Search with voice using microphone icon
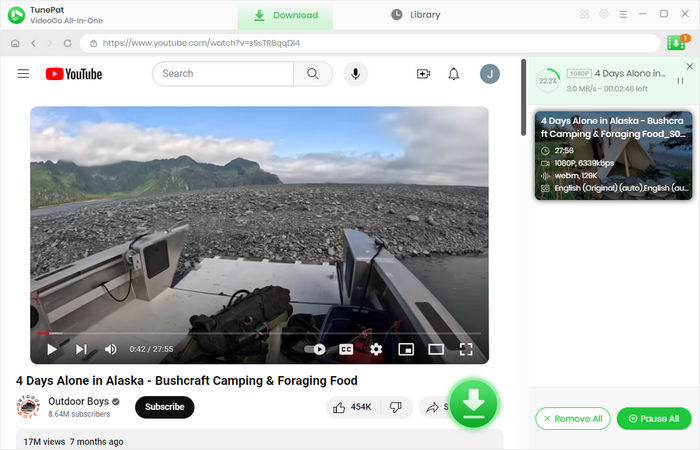The image size is (700, 450). coord(355,74)
